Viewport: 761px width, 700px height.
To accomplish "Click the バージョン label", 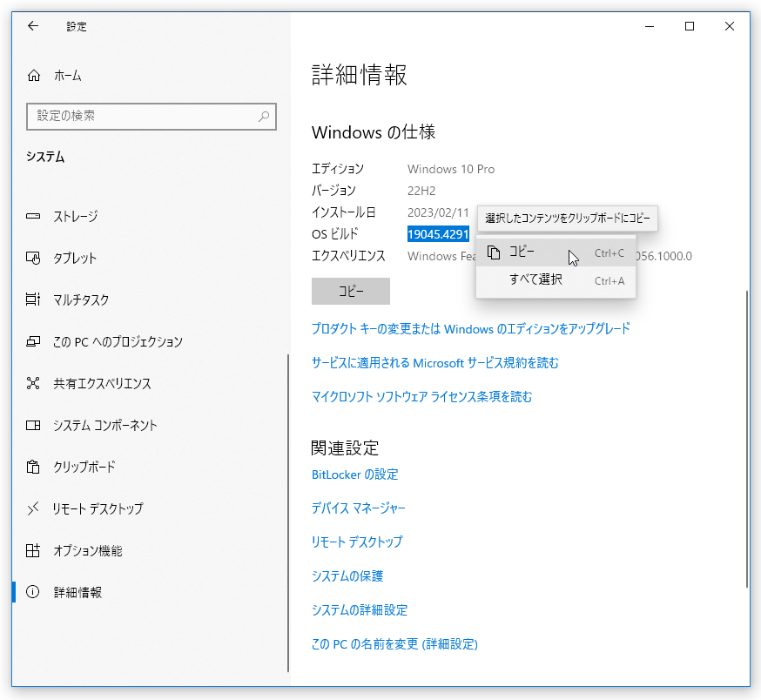I will [x=333, y=191].
